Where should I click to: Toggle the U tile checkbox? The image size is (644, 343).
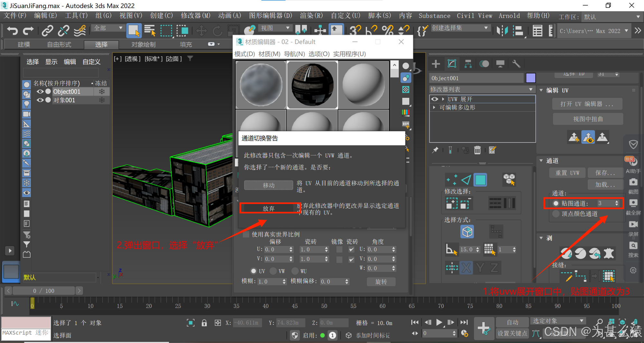point(352,249)
